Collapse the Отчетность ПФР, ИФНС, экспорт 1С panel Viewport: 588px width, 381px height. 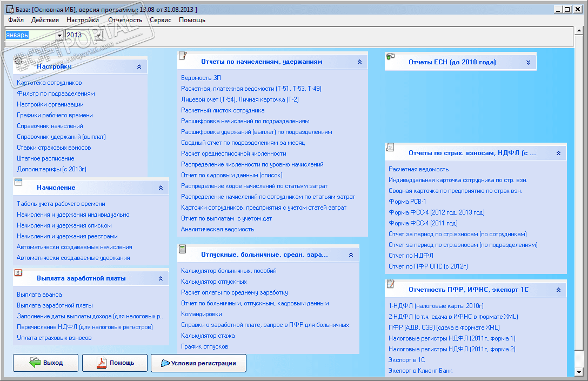[x=558, y=290]
